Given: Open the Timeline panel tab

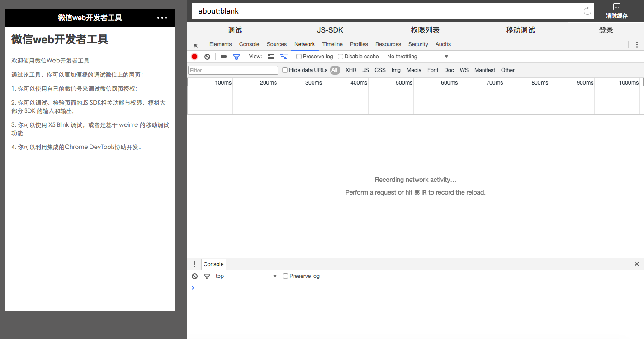Looking at the screenshot, I should click(x=332, y=44).
